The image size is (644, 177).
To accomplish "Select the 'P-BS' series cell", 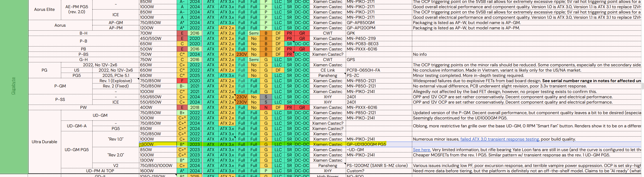I will point(84,54).
